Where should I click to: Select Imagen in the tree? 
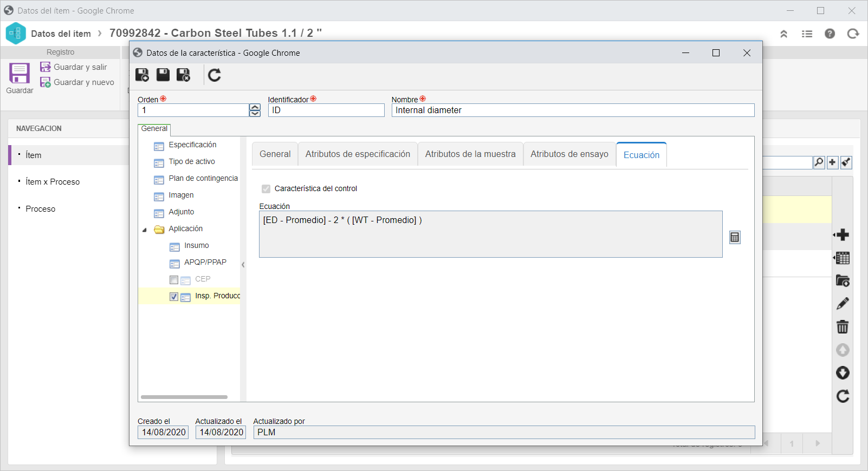tap(181, 195)
